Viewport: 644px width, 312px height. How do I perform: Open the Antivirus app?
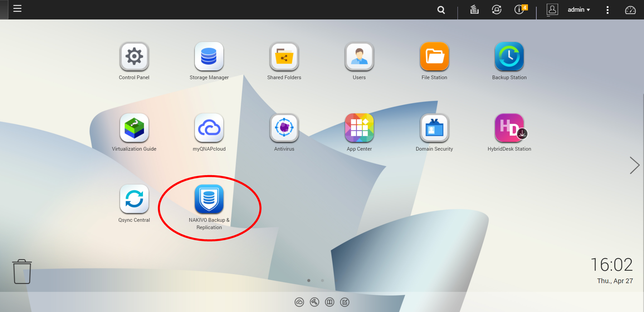coord(284,128)
